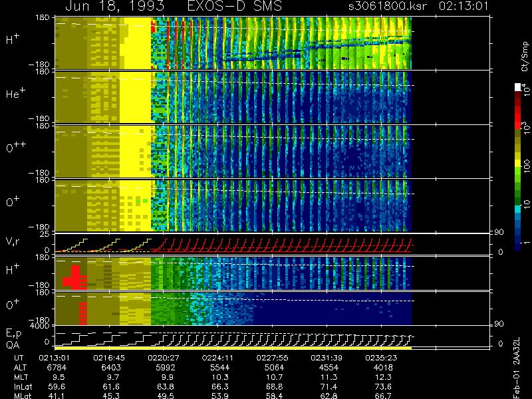Image resolution: width=532 pixels, height=399 pixels.
Task: Click the 'InLat' row header
Action: click(x=23, y=387)
